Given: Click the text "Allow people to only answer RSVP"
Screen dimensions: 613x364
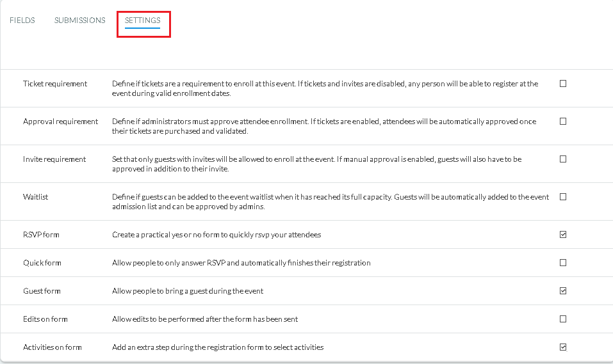Looking at the screenshot, I should 241,263.
